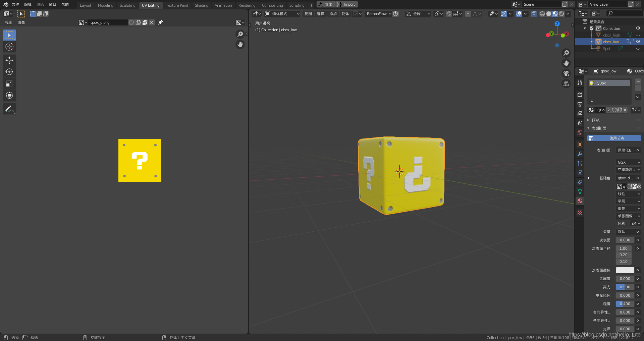The height and width of the screenshot is (341, 644).
Task: Open the Object Mode dropdown
Action: 282,14
